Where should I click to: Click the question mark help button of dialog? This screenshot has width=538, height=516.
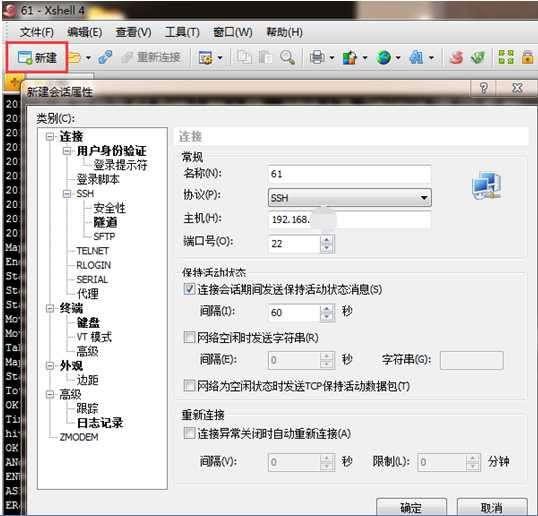click(x=483, y=89)
